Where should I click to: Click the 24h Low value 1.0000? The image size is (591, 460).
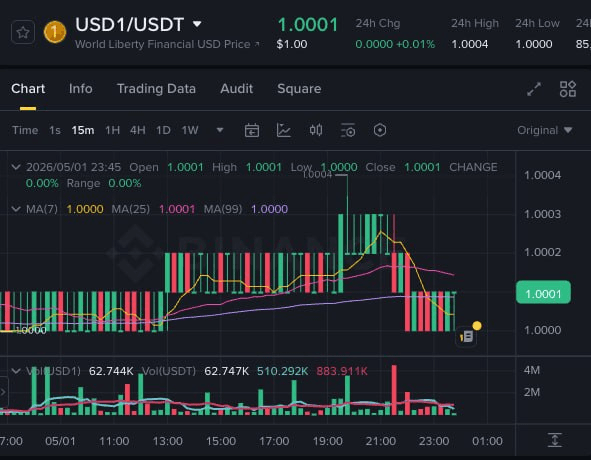coord(534,44)
